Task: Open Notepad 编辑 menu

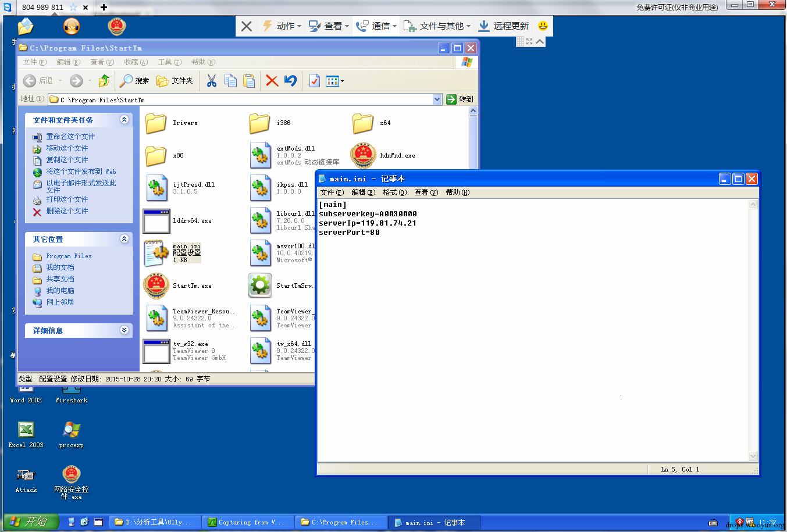Action: coord(363,192)
